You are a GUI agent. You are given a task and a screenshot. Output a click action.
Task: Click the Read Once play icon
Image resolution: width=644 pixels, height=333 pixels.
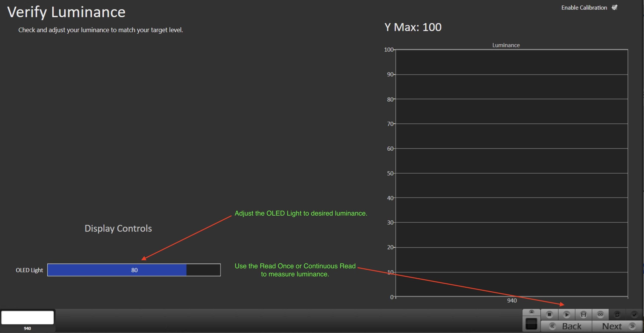pos(567,314)
